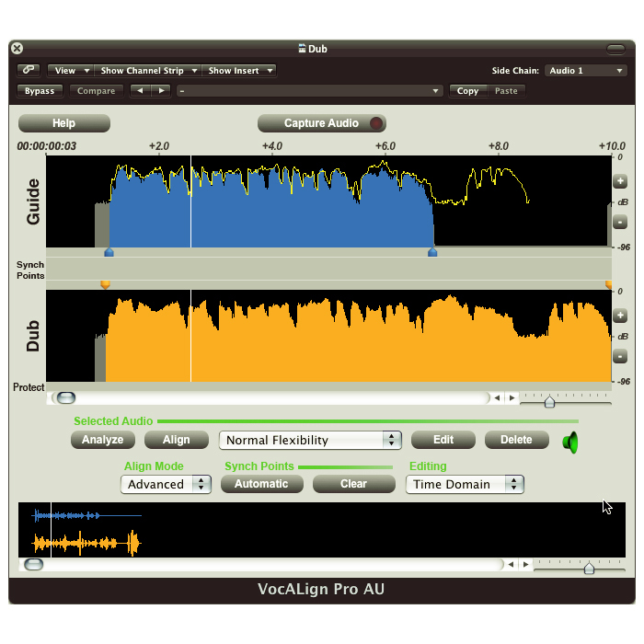Viewport: 644px width, 644px height.
Task: Open the Editing Time Domain dropdown
Action: pyautogui.click(x=465, y=484)
